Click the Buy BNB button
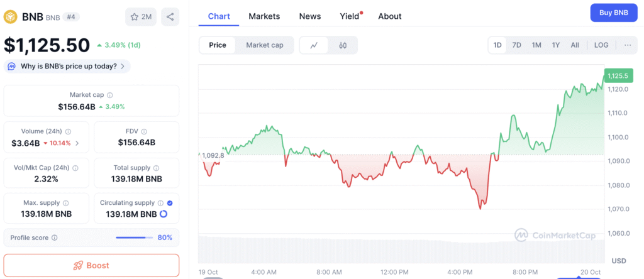644x279 pixels. (x=613, y=13)
